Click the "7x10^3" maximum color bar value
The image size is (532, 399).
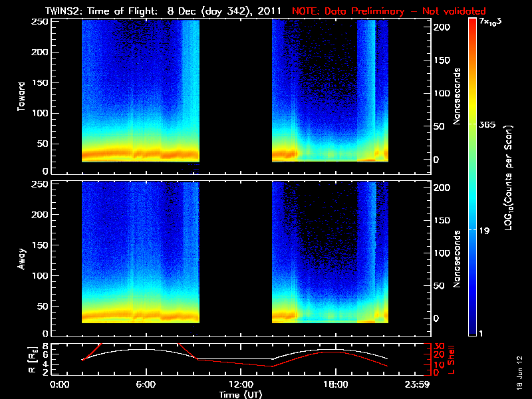(491, 22)
